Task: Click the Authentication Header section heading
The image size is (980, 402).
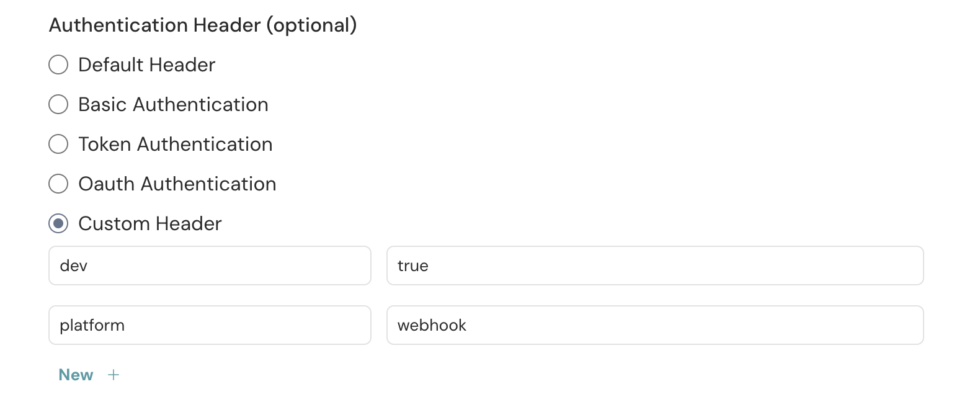Action: 203,25
